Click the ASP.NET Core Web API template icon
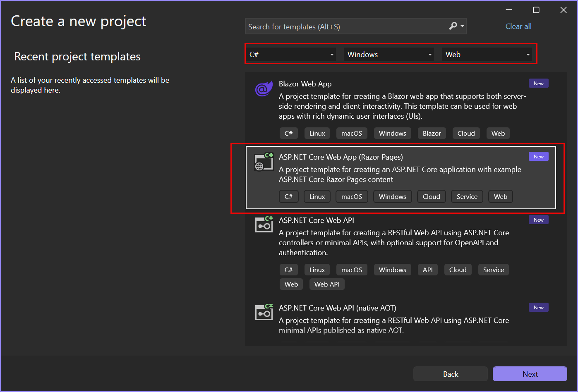578x392 pixels. (264, 225)
